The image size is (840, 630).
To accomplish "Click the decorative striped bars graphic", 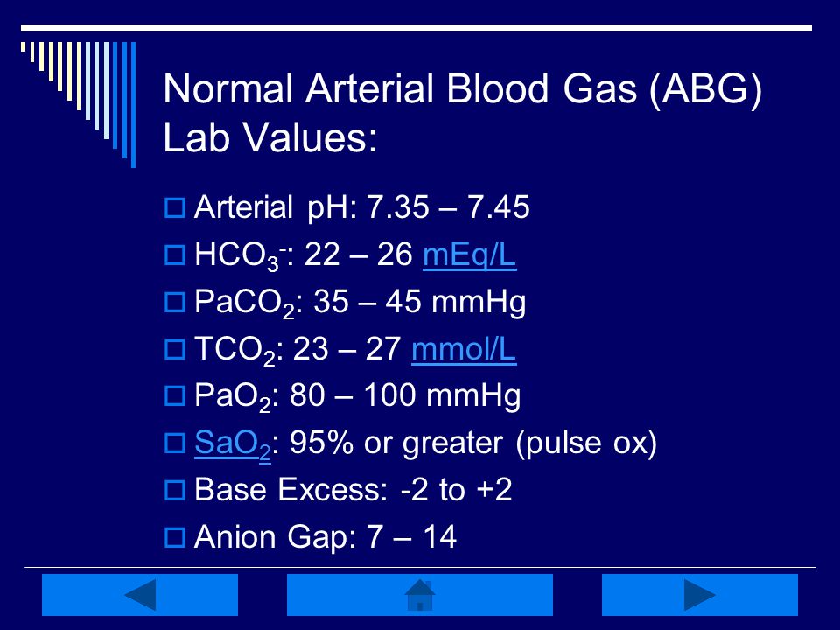I will pos(78,104).
